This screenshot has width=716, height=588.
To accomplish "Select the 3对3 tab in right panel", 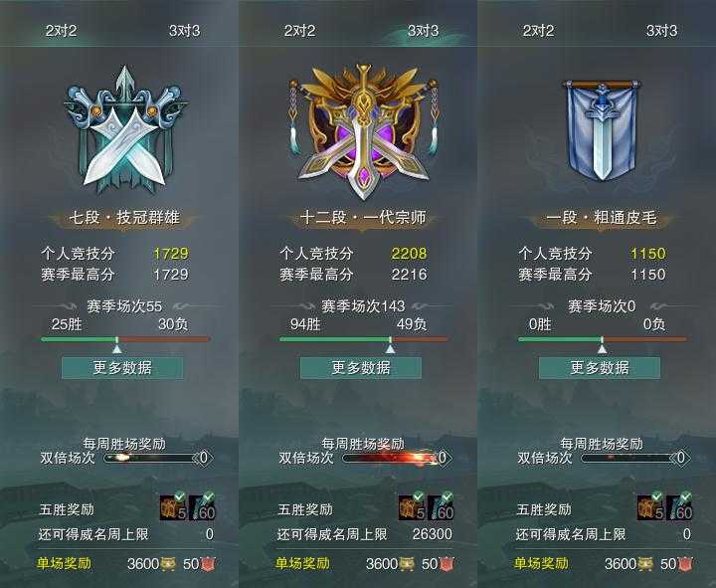I will tap(661, 31).
